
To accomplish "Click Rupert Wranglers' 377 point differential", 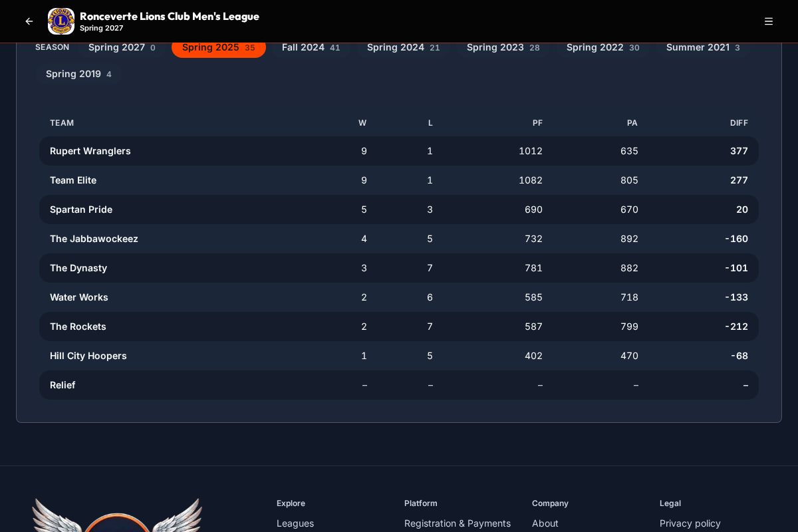I will [x=739, y=151].
